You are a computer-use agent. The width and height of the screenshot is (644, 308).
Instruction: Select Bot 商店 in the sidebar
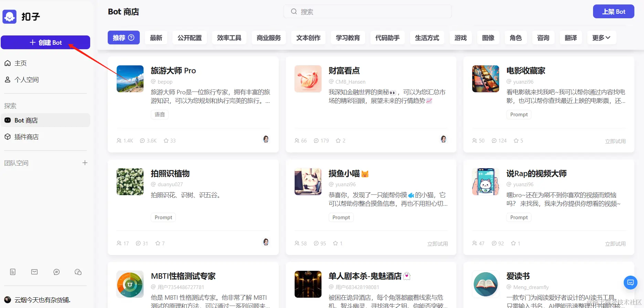(x=45, y=120)
